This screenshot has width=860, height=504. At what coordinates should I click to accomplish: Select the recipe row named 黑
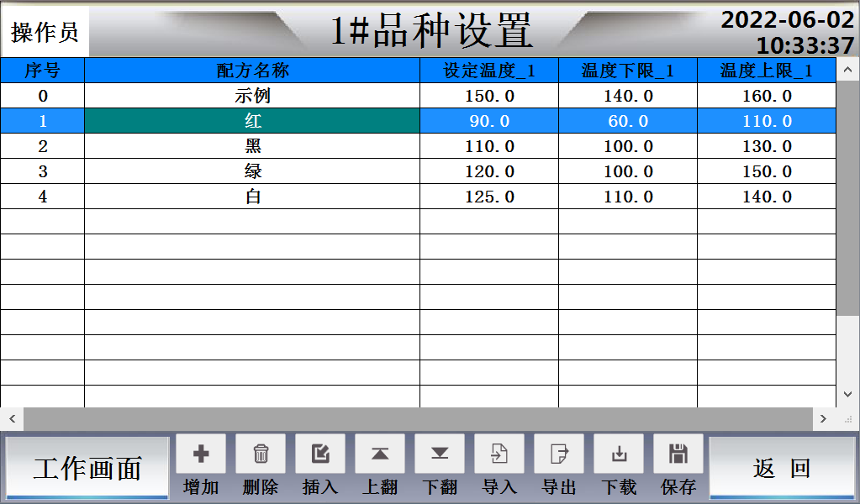coord(251,145)
